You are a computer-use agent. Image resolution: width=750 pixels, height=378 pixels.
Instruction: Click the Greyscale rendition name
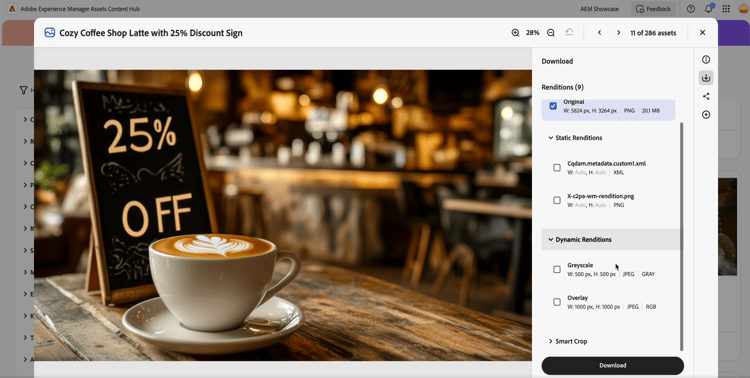pos(580,265)
